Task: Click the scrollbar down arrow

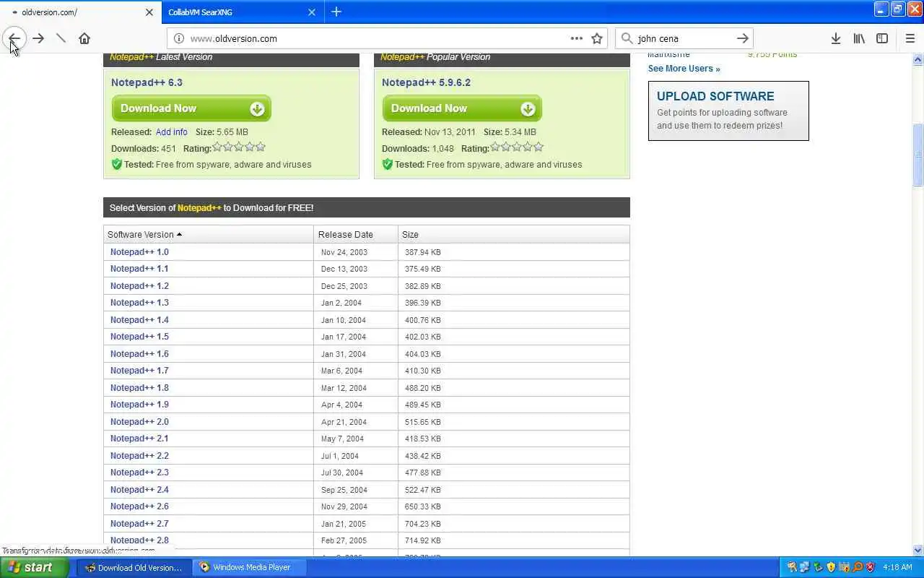Action: point(918,551)
